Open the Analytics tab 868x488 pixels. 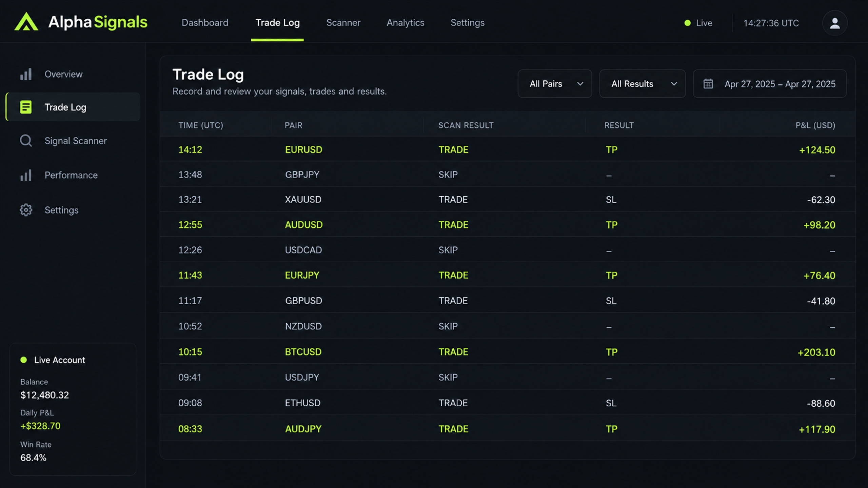(406, 23)
